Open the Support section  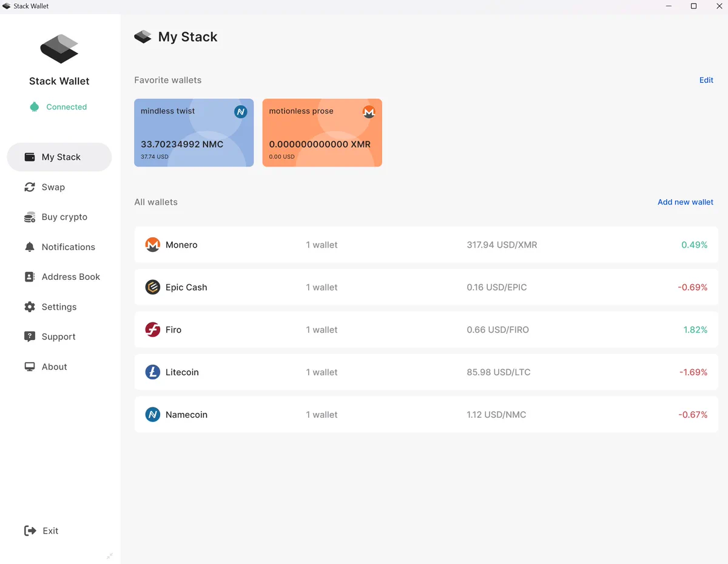click(59, 337)
